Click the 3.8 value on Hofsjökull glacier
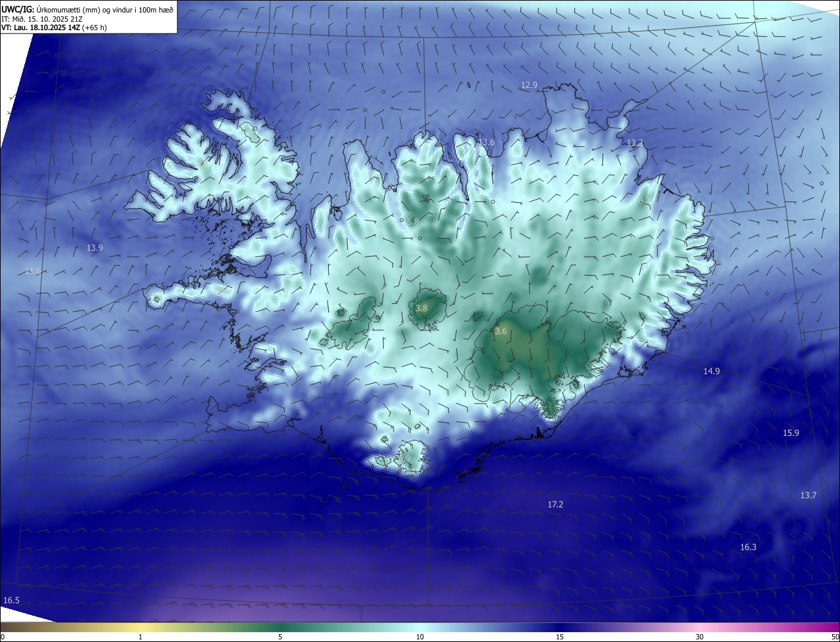This screenshot has width=840, height=642. tap(422, 308)
